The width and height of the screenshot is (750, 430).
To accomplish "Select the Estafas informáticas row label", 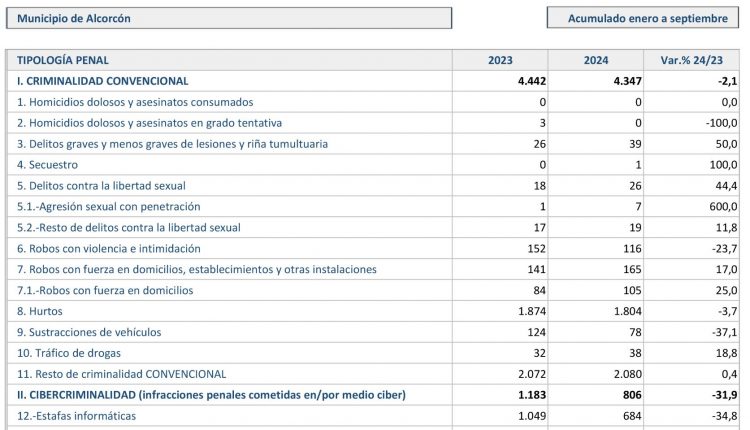I will tap(76, 416).
